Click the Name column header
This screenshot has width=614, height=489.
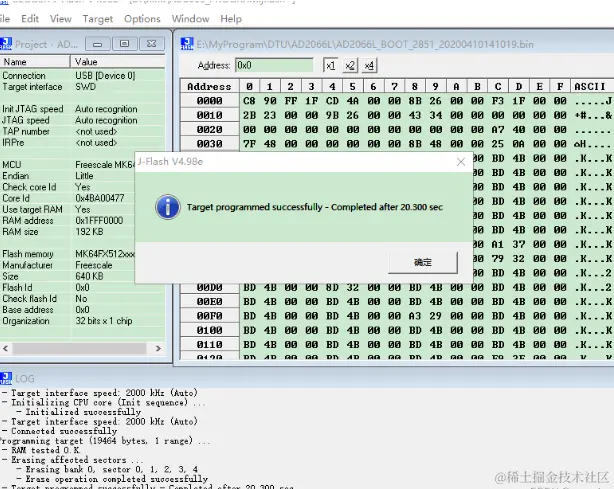[35, 62]
